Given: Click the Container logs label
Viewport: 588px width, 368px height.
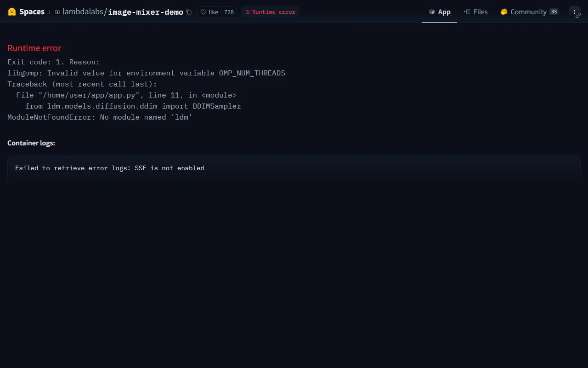Looking at the screenshot, I should [31, 143].
